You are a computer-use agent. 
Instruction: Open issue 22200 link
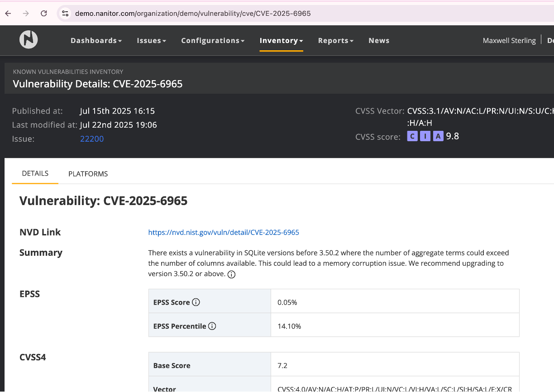point(92,139)
